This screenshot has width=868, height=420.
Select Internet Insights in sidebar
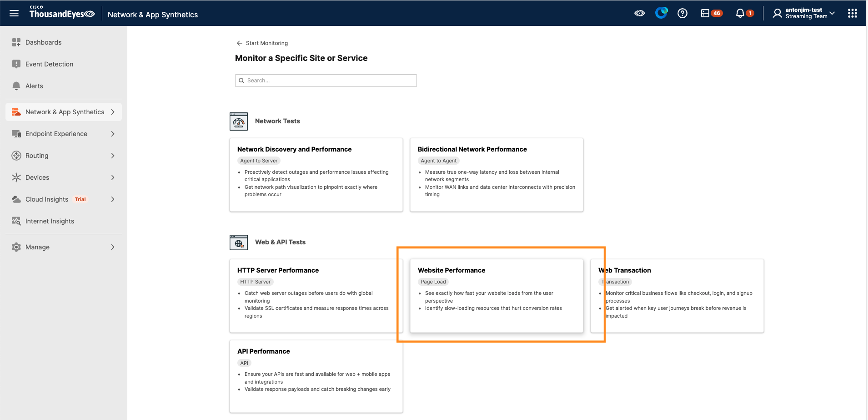pos(64,221)
